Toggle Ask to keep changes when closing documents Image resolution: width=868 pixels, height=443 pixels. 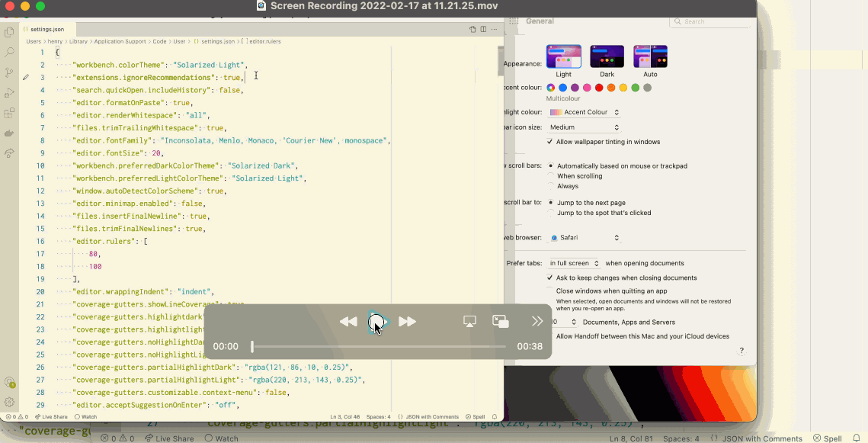(x=549, y=278)
